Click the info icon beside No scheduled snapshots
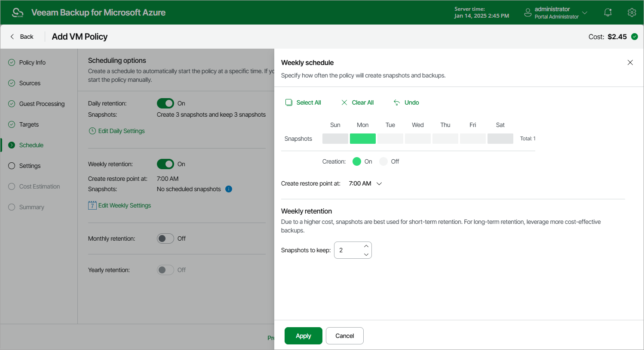The width and height of the screenshot is (644, 350). coord(229,189)
